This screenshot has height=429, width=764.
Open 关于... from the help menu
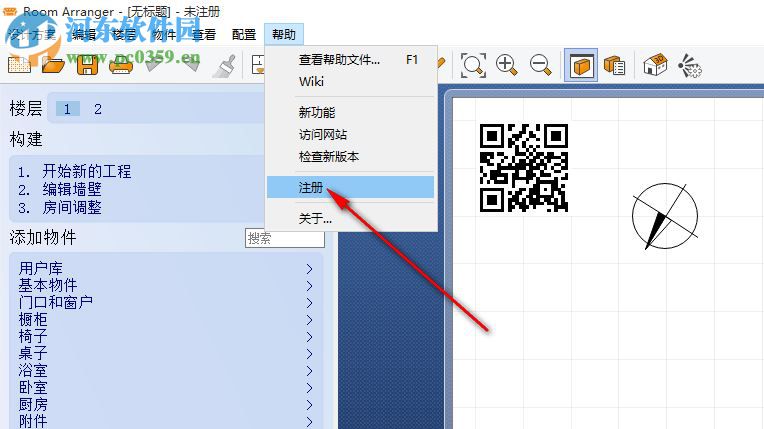pos(351,218)
